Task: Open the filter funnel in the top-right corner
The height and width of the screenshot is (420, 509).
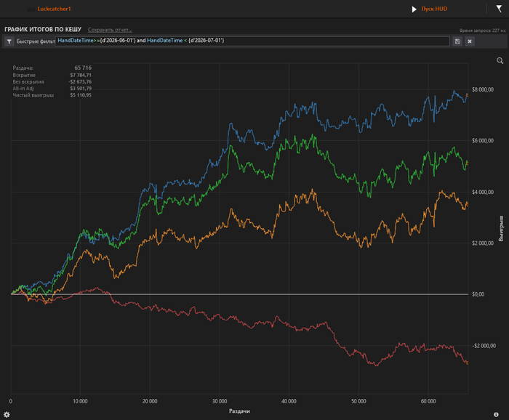Action: click(499, 9)
